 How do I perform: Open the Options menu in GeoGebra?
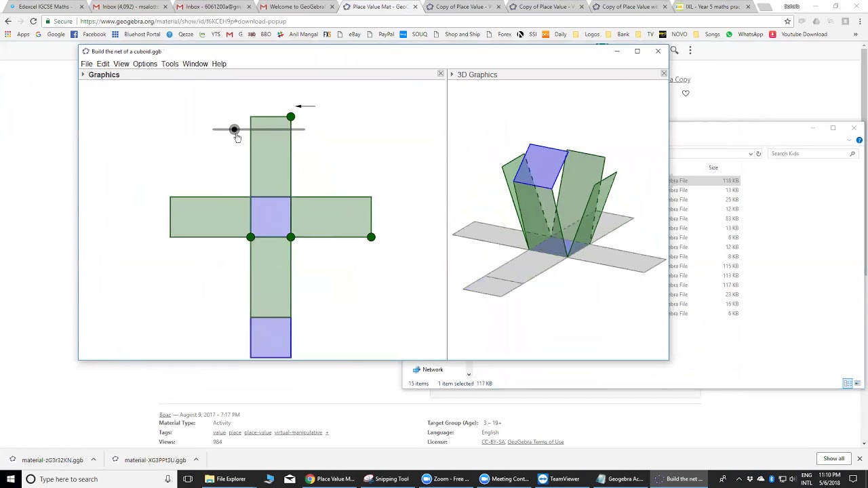point(145,64)
